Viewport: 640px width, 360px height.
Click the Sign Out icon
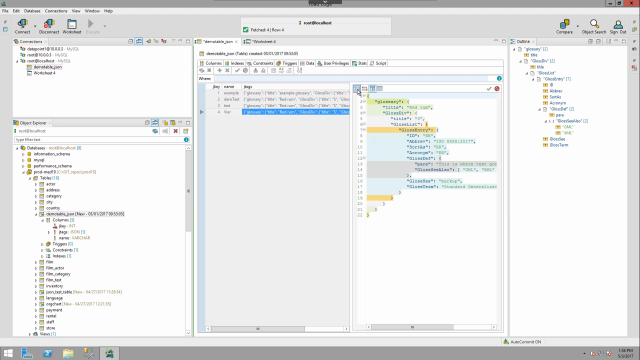pyautogui.click(x=618, y=26)
